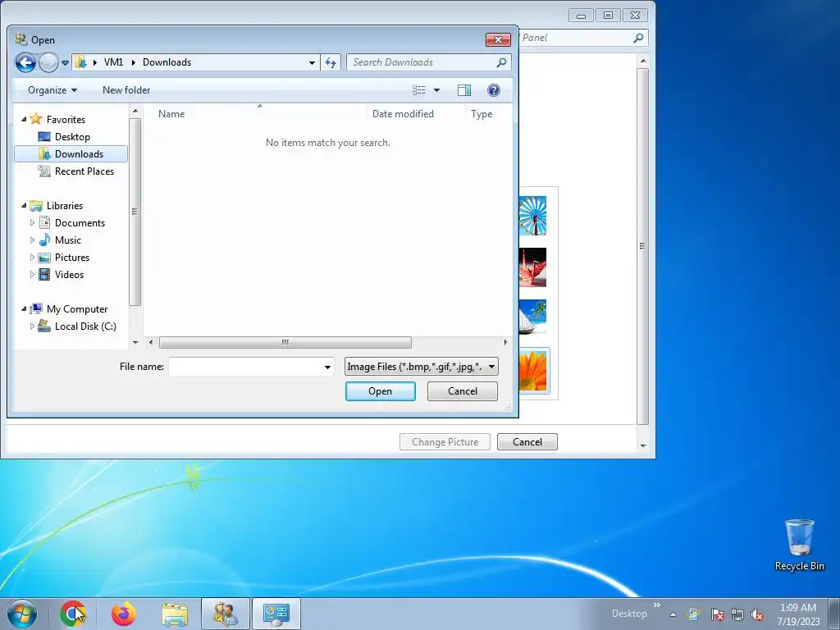Click the Documents library icon

[x=45, y=222]
